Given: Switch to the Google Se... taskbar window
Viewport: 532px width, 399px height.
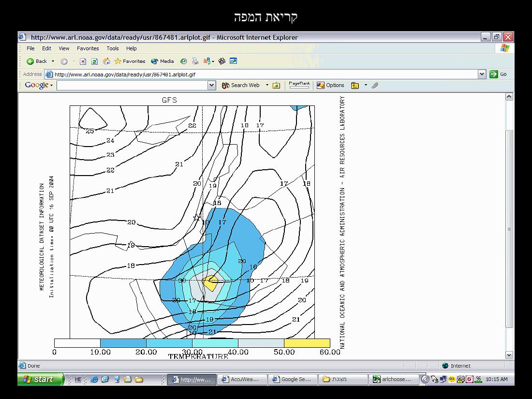Looking at the screenshot, I should (293, 379).
